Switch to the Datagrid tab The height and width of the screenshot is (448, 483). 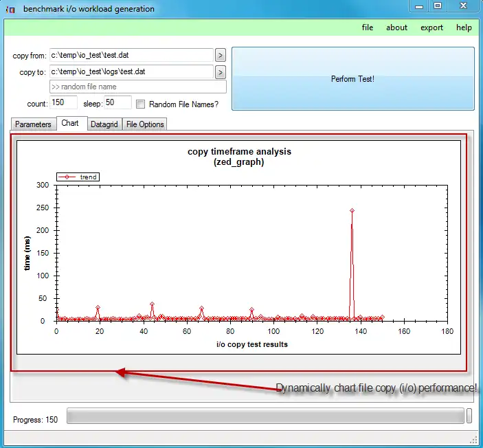(104, 124)
